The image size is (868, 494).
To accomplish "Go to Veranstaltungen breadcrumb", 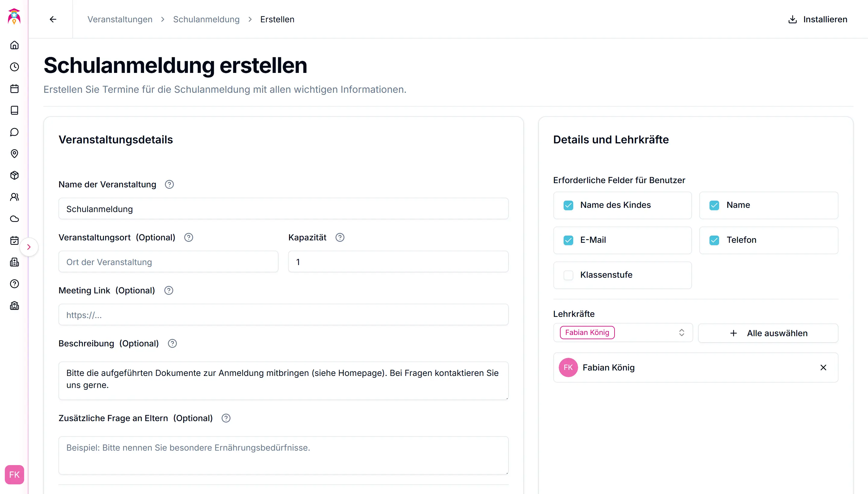I will pos(120,19).
